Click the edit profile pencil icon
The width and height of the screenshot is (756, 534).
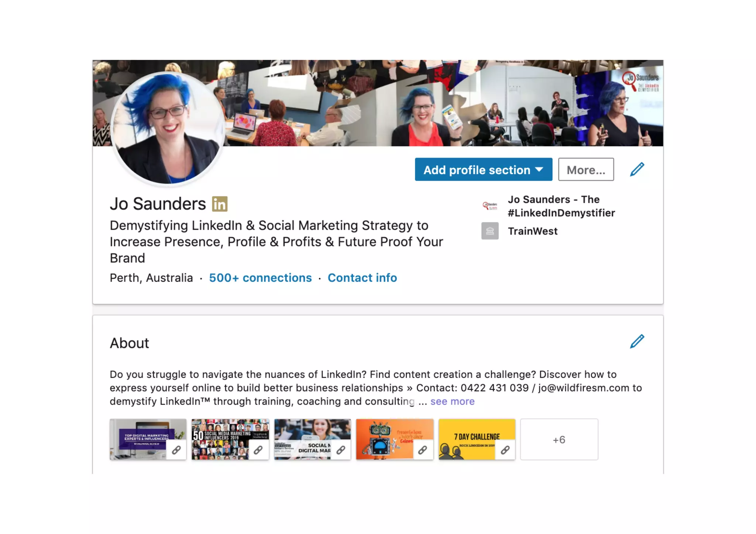[637, 169]
